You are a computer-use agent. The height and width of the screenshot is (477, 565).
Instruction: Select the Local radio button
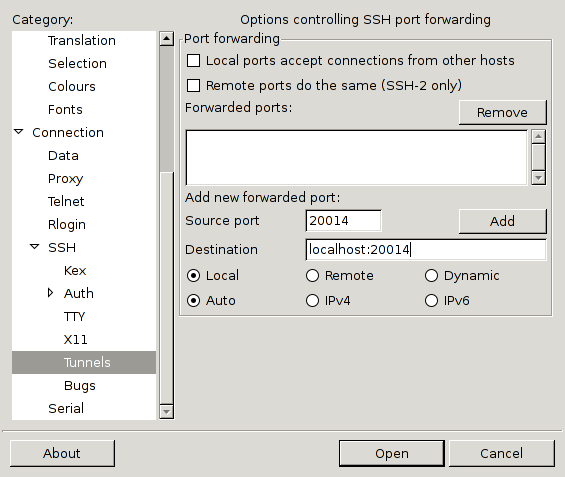(193, 276)
